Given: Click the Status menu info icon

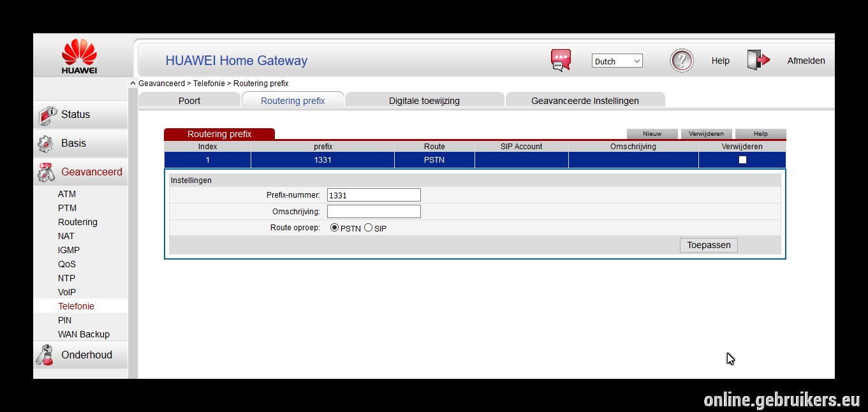Looking at the screenshot, I should tap(47, 115).
